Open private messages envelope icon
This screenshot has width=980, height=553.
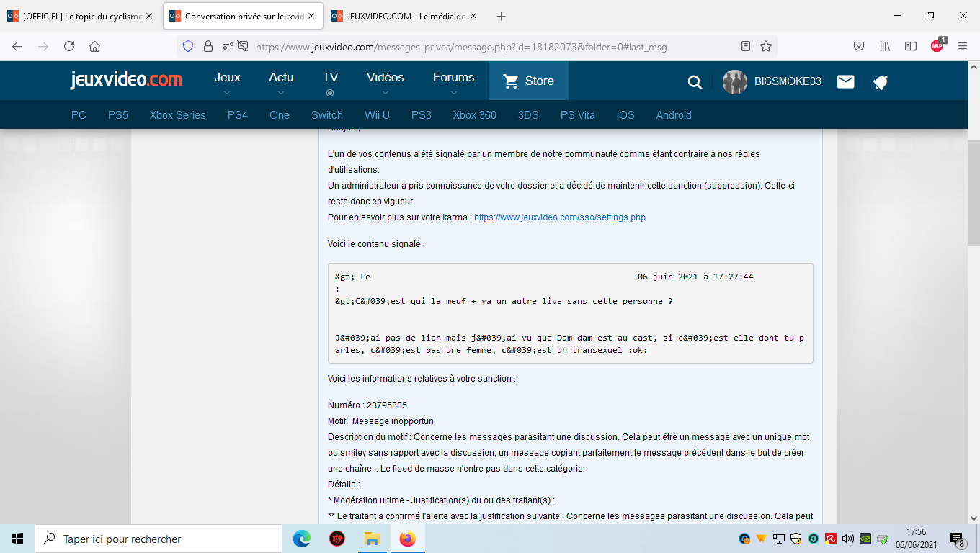tap(846, 81)
